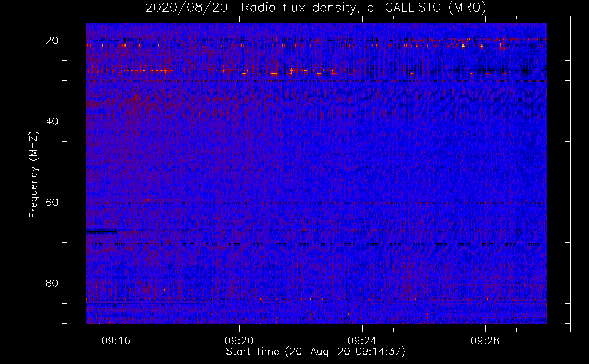Click the short black bar near 67 MHz
The width and height of the screenshot is (589, 364).
(102, 232)
